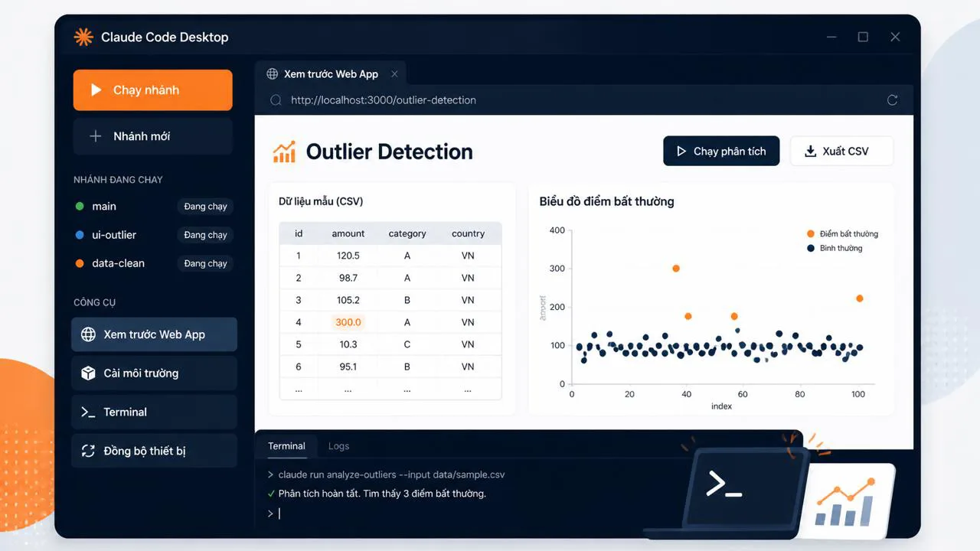Image resolution: width=980 pixels, height=551 pixels.
Task: Switch to the Logs tab
Action: coord(338,446)
